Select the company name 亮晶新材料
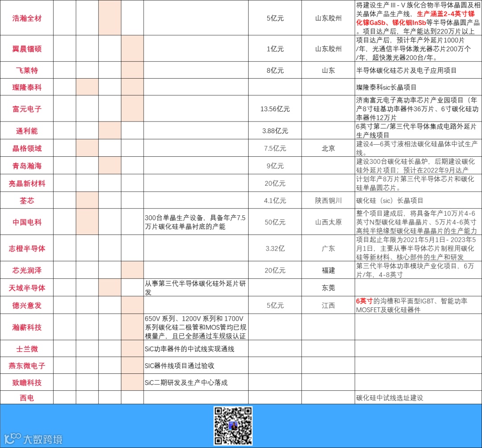Image resolution: width=482 pixels, height=448 pixels. click(x=27, y=184)
